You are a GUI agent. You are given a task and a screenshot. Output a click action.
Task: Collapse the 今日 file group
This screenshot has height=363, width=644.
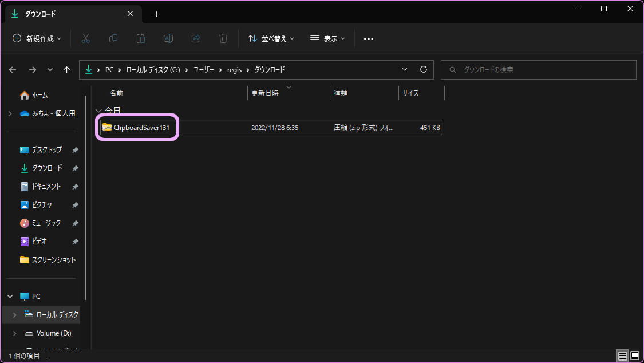[98, 110]
